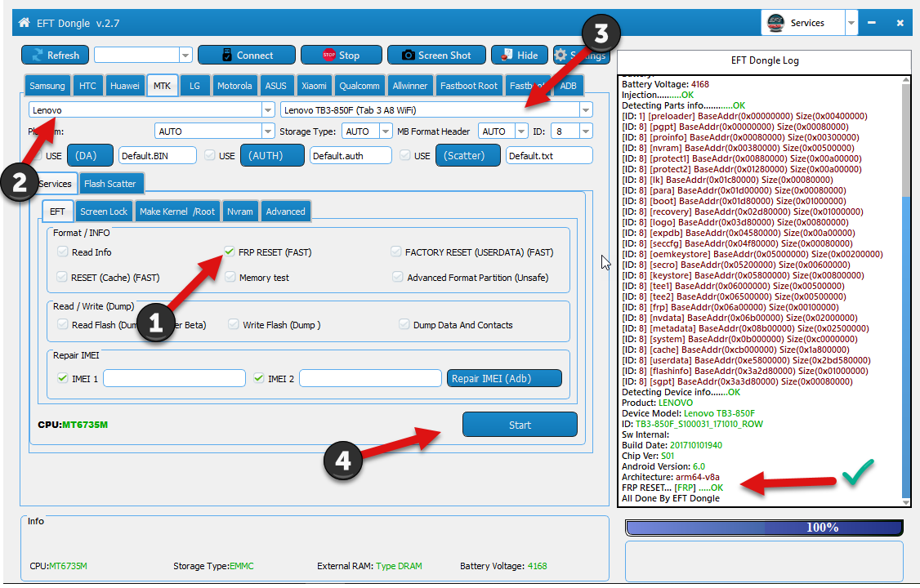Viewport: 920px width, 588px height.
Task: Click the home icon in title bar
Action: click(24, 22)
